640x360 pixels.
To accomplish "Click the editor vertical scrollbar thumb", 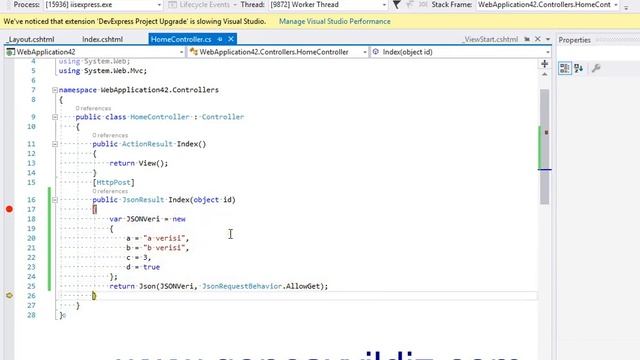I will pos(544,147).
